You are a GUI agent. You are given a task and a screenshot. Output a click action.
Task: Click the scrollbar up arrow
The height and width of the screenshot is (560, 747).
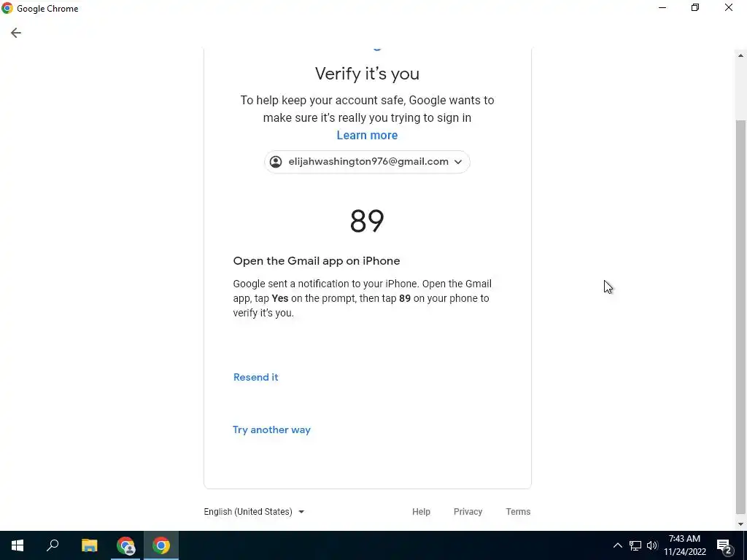coord(740,55)
